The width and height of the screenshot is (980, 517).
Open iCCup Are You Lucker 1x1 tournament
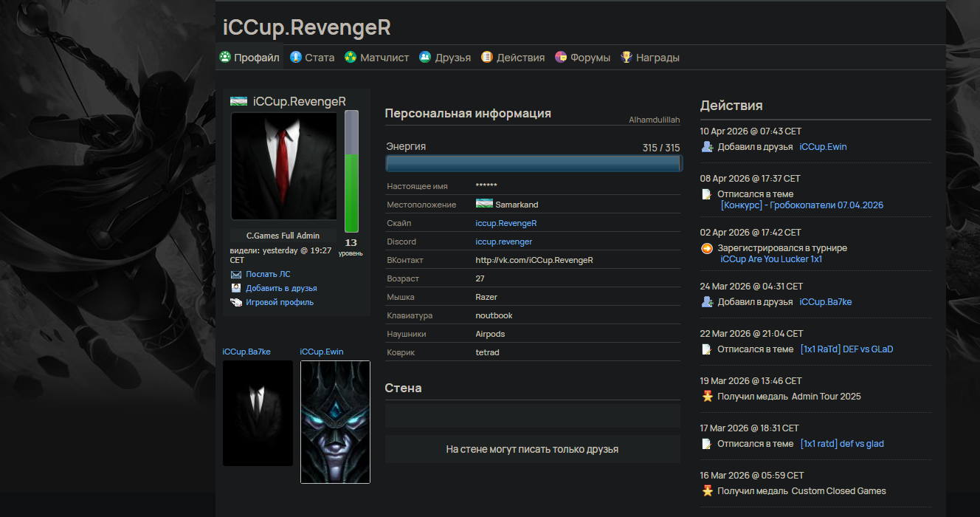[772, 259]
